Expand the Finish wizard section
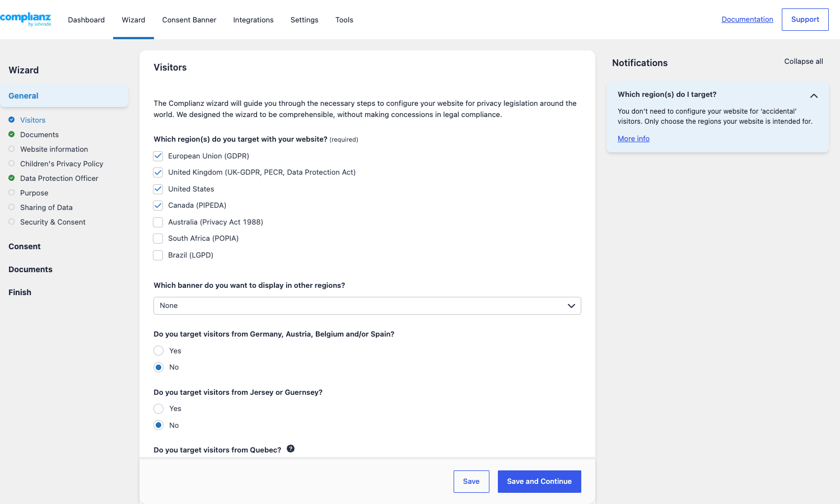Screen dimensions: 840x504 (x=20, y=292)
